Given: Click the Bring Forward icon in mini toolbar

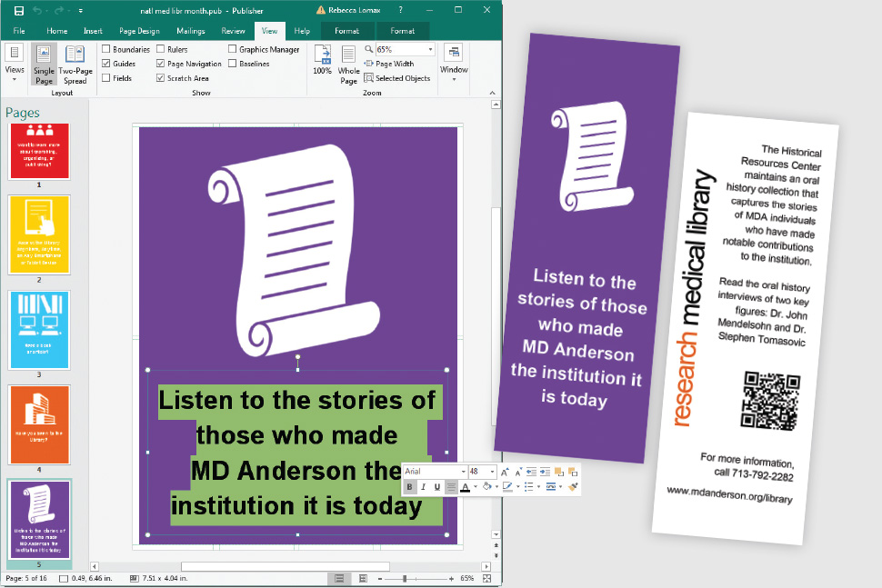Looking at the screenshot, I should pyautogui.click(x=557, y=471).
